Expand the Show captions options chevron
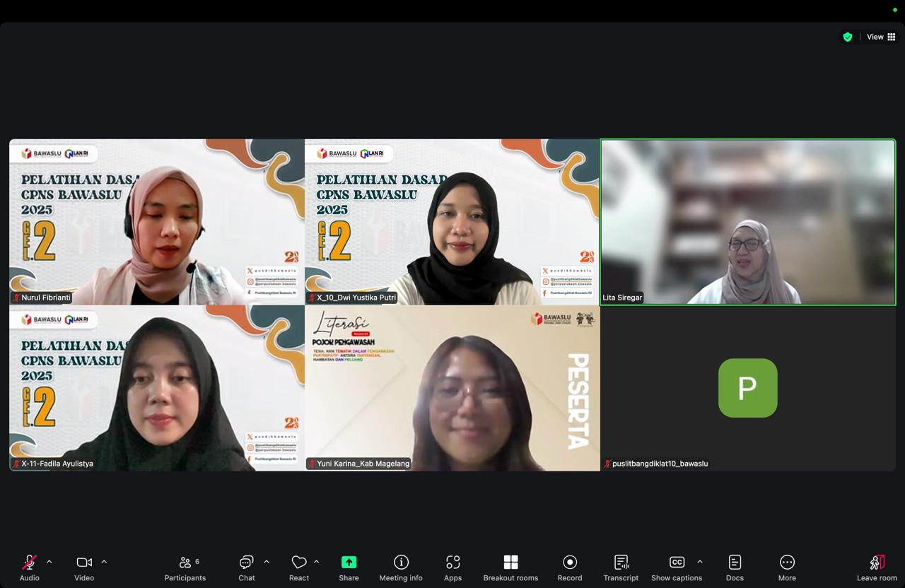The width and height of the screenshot is (905, 588). (700, 562)
